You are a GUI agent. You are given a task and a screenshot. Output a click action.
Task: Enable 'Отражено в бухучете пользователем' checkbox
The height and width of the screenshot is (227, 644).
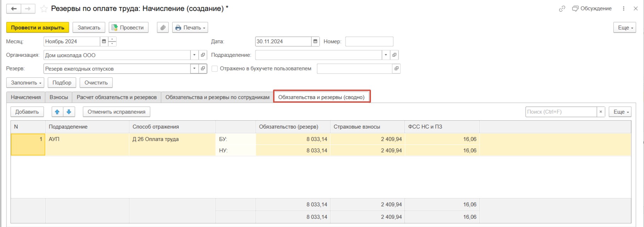click(215, 69)
